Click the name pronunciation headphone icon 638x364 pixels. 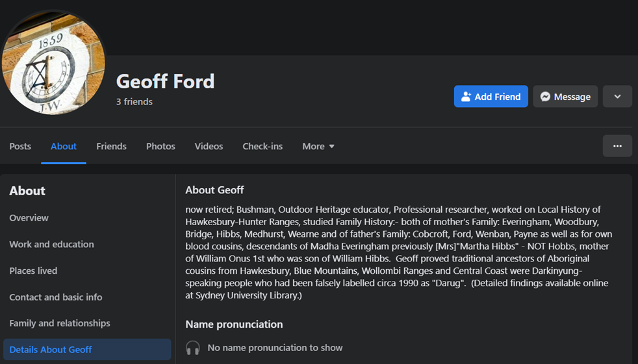coord(193,348)
